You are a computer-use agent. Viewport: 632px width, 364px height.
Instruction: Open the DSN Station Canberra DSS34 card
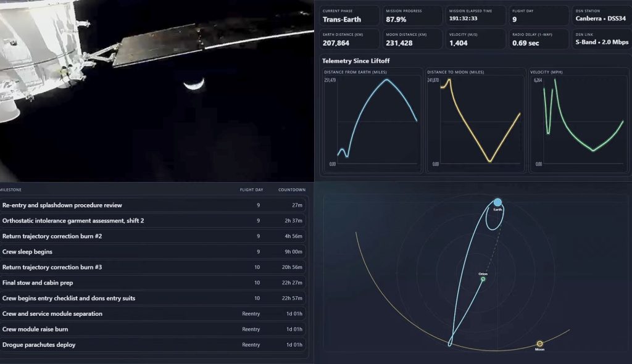click(x=601, y=15)
